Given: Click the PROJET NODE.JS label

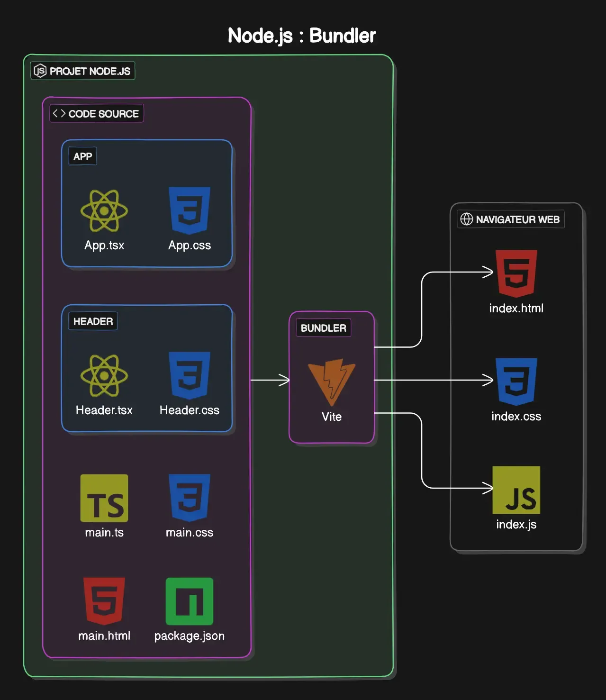Looking at the screenshot, I should (83, 71).
